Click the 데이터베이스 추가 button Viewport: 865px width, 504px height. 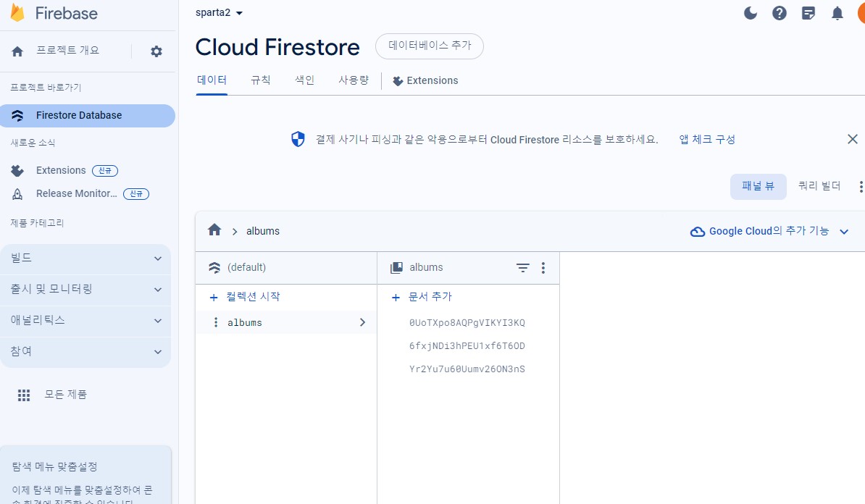click(430, 46)
